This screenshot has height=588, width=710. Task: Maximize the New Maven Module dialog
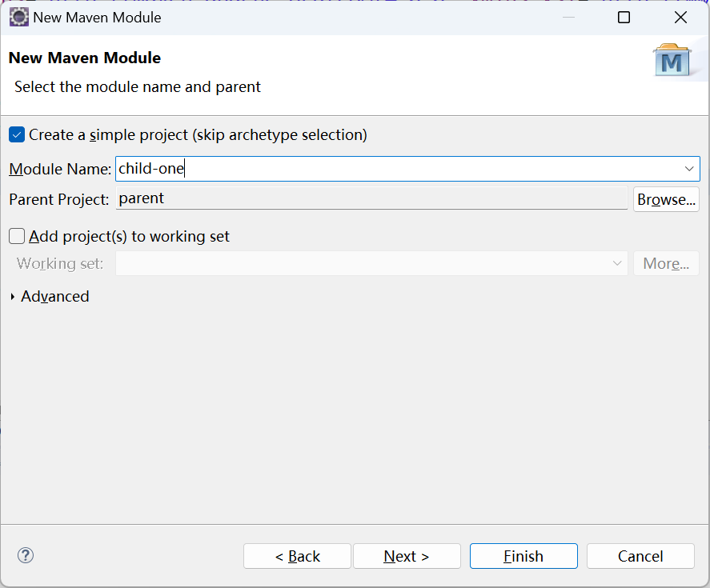tap(624, 18)
